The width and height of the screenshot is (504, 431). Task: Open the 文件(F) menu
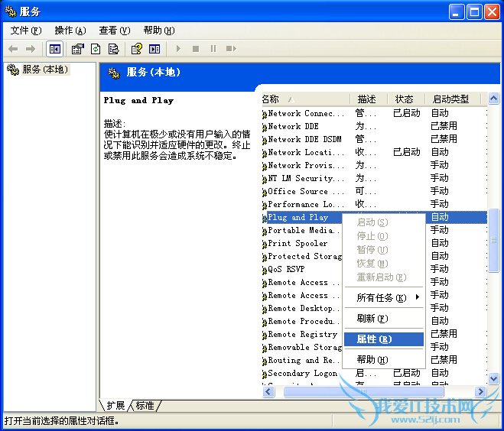point(26,31)
